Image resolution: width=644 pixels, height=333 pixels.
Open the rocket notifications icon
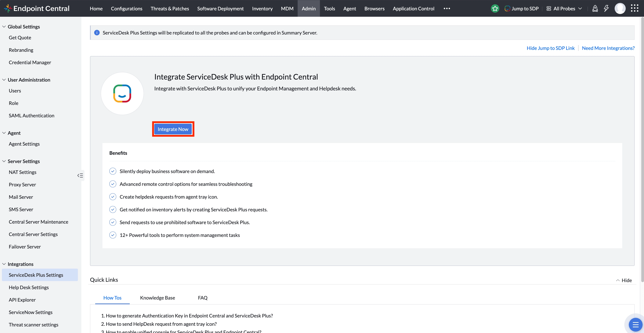click(x=595, y=8)
